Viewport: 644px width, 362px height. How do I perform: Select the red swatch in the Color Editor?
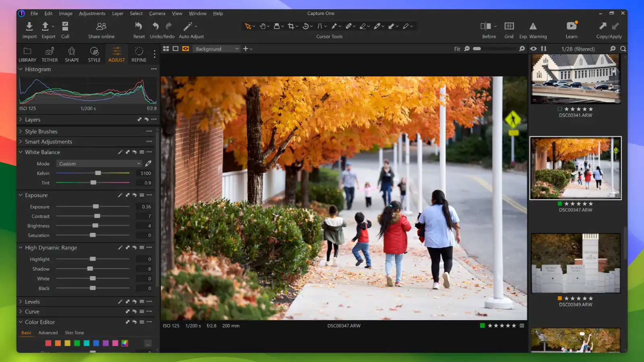pyautogui.click(x=48, y=343)
